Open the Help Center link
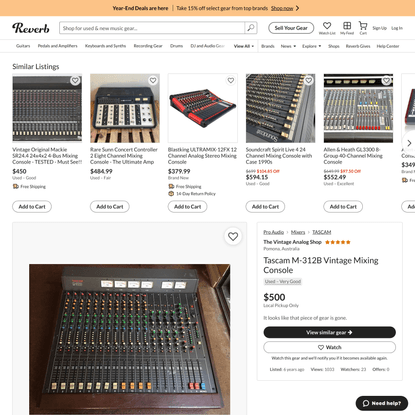This screenshot has width=415, height=415. pos(388,46)
